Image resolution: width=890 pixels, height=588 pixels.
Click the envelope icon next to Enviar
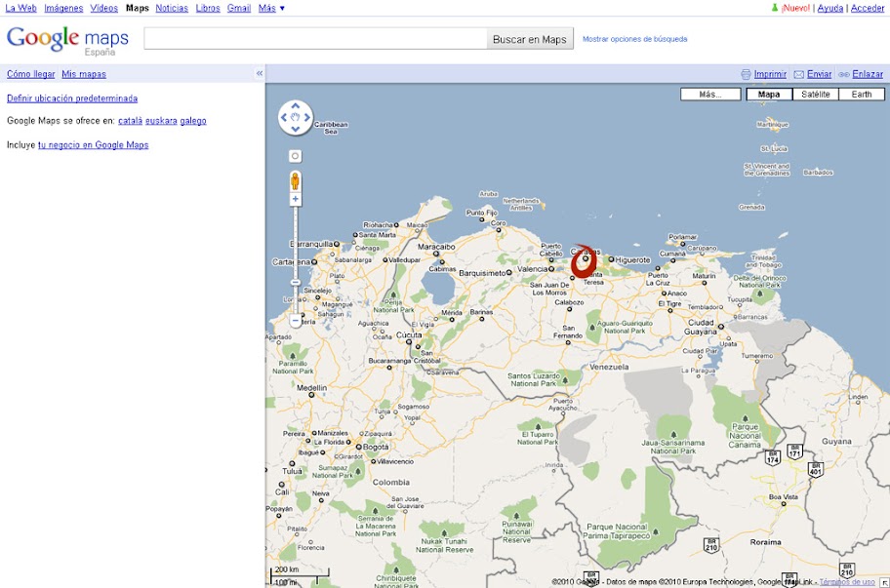click(798, 74)
